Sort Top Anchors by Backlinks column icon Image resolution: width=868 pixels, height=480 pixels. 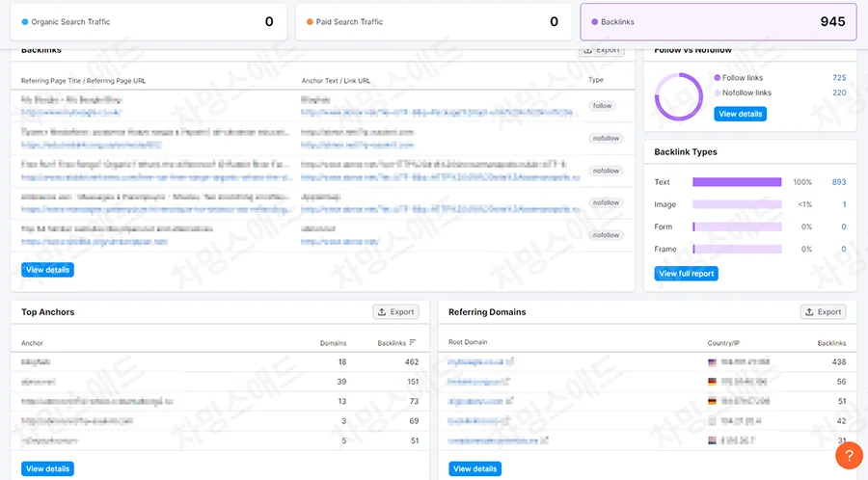413,343
